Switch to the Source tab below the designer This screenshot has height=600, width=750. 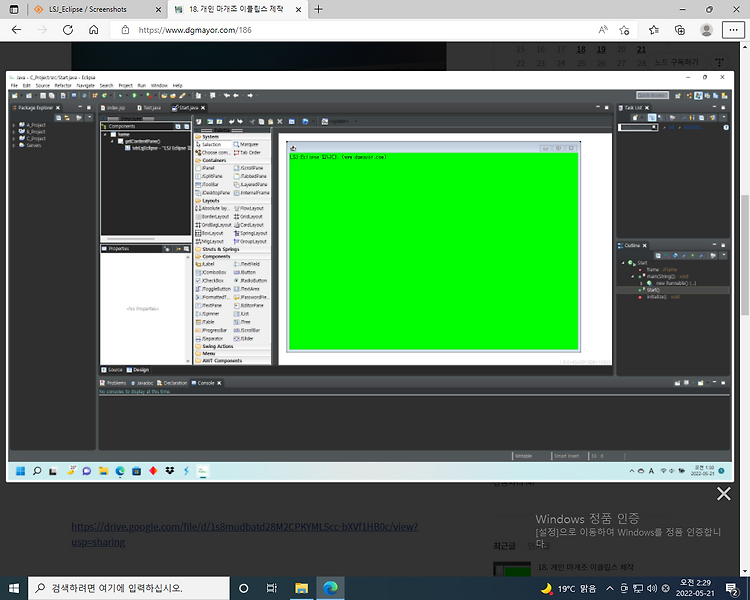(x=112, y=370)
